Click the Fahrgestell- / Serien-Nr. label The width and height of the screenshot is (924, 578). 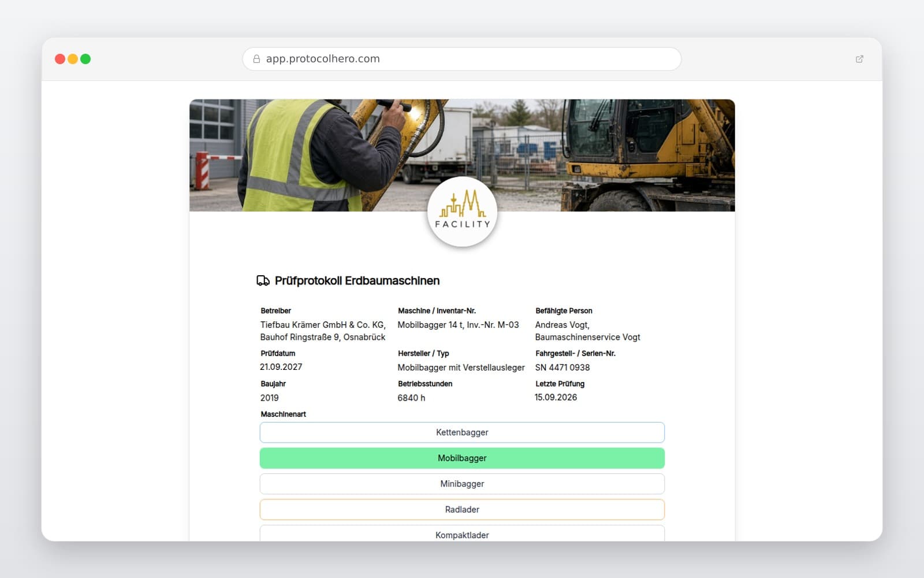coord(575,354)
